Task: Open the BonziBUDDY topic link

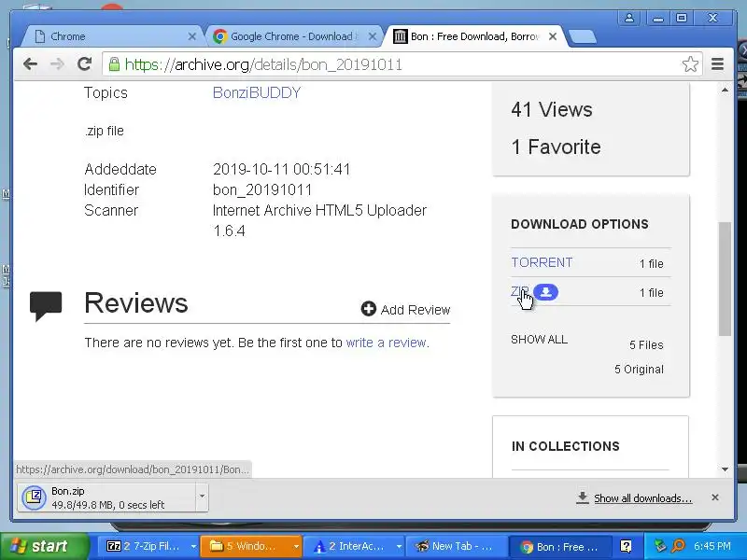Action: point(257,92)
